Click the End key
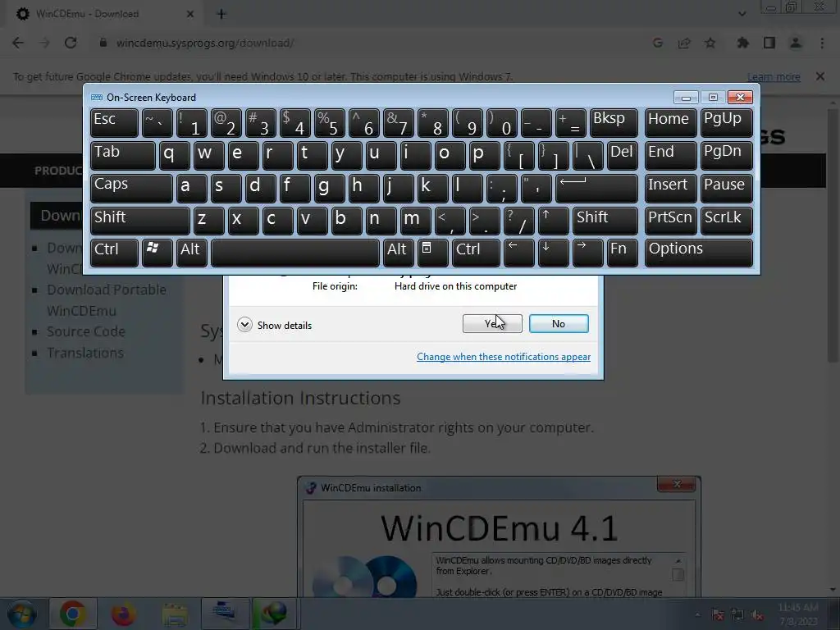 coord(670,155)
